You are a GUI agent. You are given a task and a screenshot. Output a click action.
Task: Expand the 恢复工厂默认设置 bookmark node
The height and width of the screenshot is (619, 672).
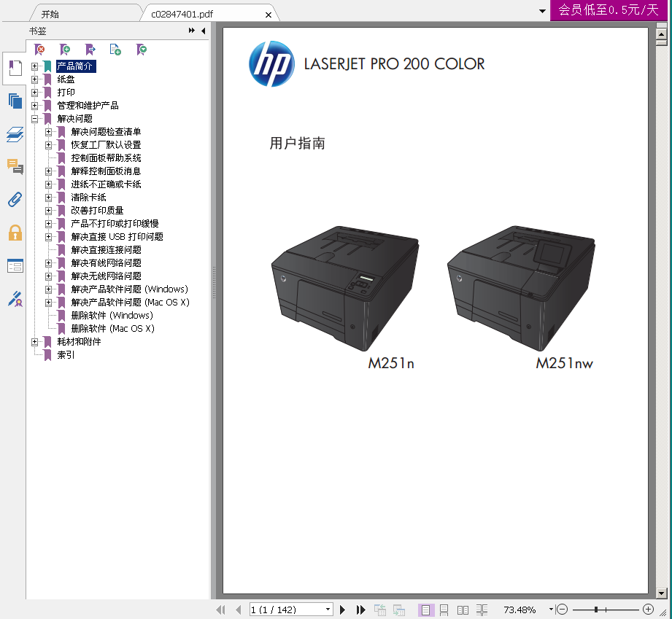[48, 145]
